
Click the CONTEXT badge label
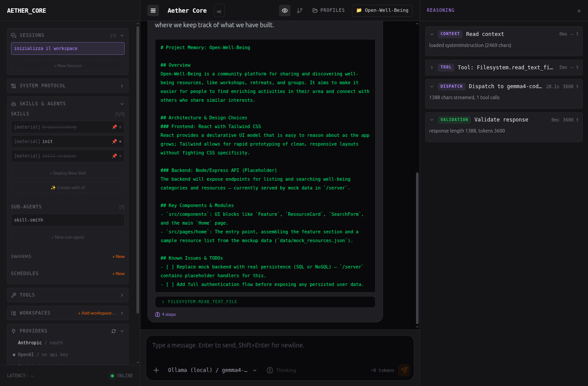(450, 34)
